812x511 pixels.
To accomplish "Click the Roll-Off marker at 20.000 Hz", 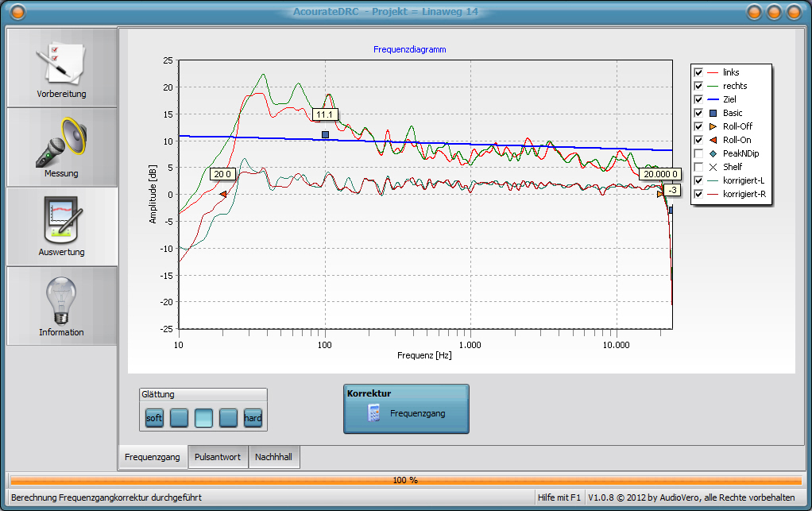I will point(659,193).
